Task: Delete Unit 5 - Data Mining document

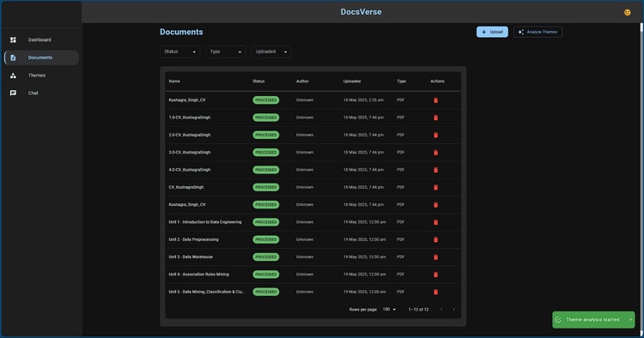Action: coord(435,292)
